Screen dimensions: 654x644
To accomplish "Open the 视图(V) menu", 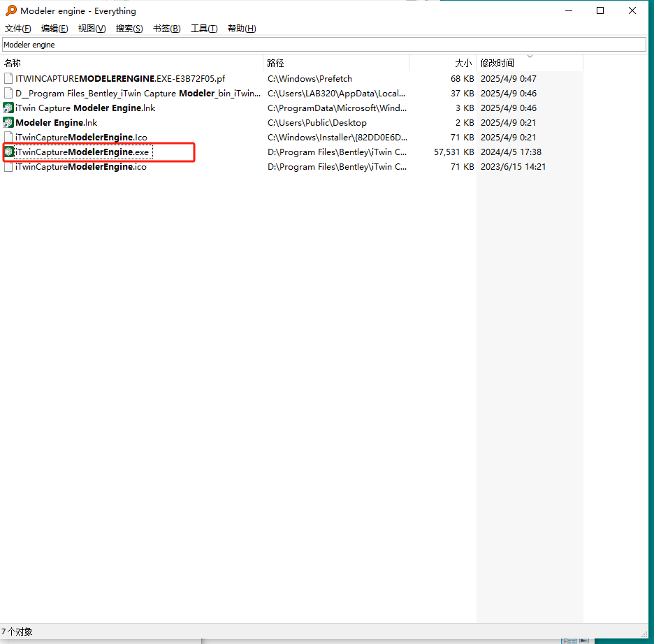I will point(92,29).
